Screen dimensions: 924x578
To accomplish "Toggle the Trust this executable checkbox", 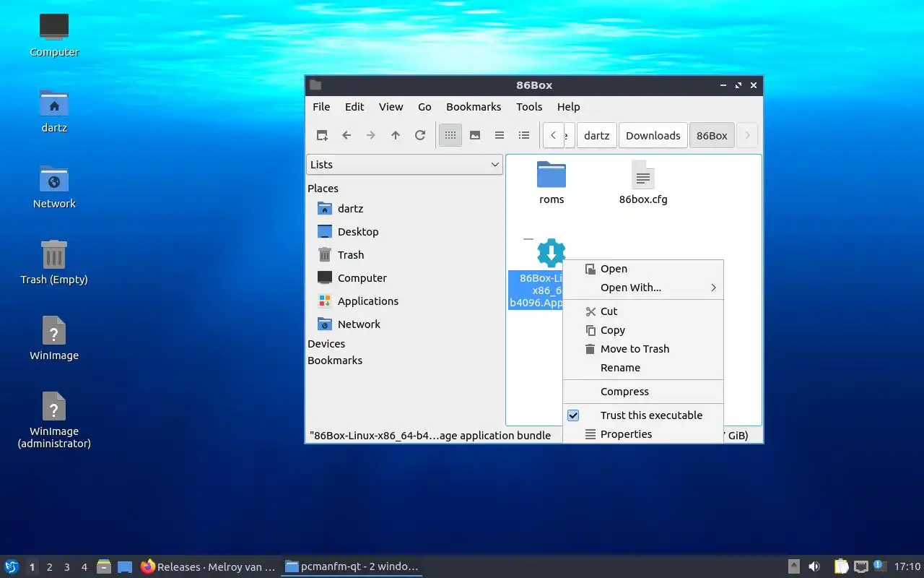I will 573,415.
